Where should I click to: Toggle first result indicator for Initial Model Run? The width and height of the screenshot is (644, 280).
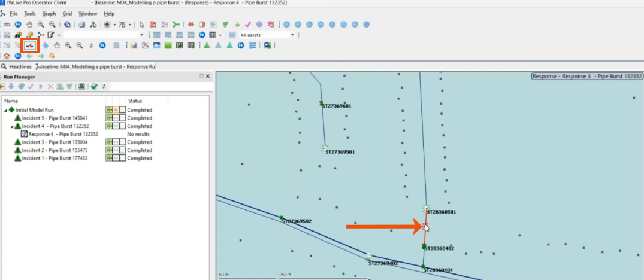pyautogui.click(x=109, y=110)
